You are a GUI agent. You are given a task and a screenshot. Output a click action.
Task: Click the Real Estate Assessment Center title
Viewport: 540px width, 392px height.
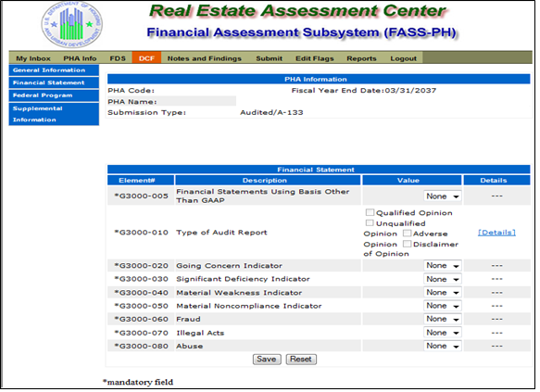tap(298, 11)
